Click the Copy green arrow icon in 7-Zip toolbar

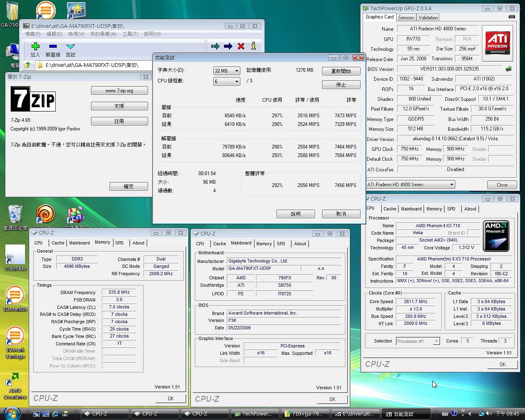[215, 46]
